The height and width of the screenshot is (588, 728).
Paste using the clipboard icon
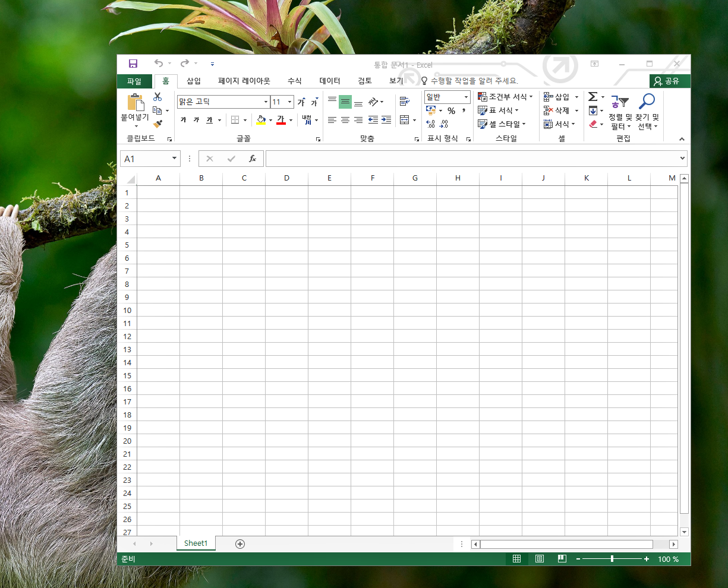[135, 102]
